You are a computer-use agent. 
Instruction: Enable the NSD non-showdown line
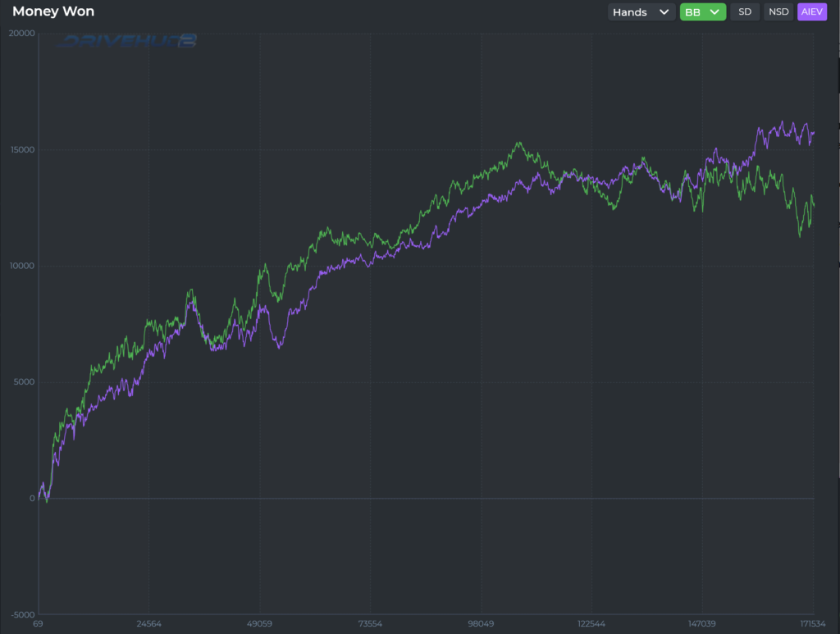point(778,12)
